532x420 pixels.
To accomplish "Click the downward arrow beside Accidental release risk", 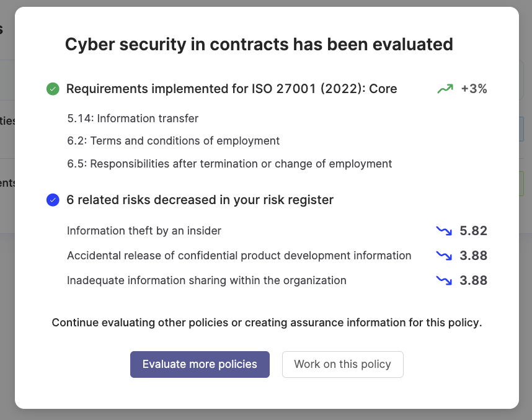I will click(444, 256).
